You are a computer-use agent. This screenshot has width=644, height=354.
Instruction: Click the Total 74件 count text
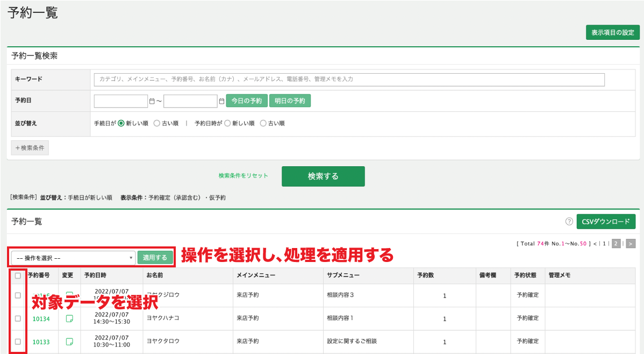click(535, 244)
